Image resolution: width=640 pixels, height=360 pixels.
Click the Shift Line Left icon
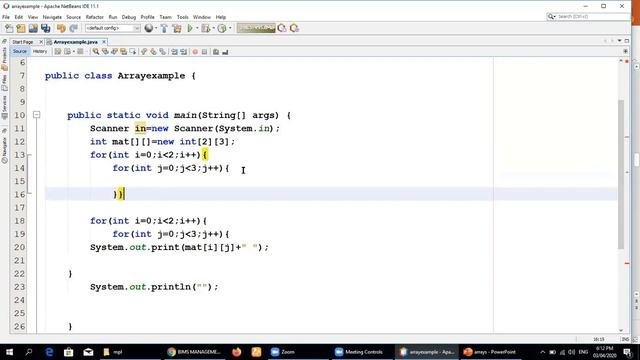tap(174, 52)
